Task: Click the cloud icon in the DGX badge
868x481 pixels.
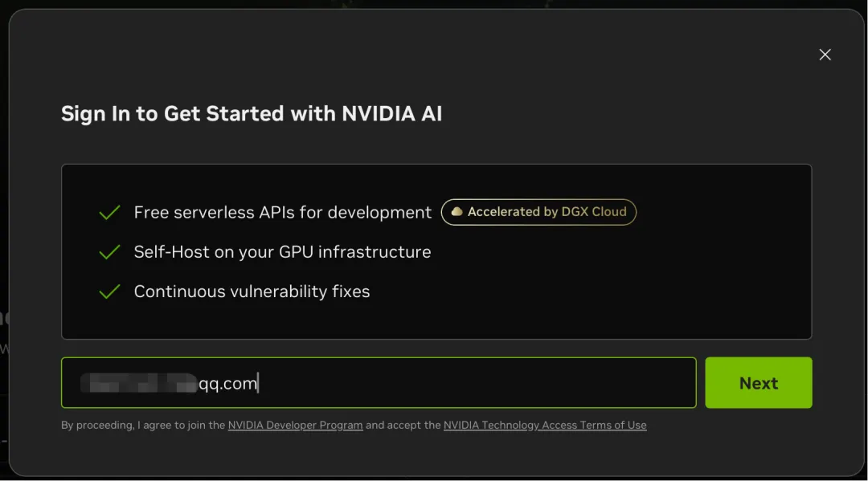Action: point(457,212)
